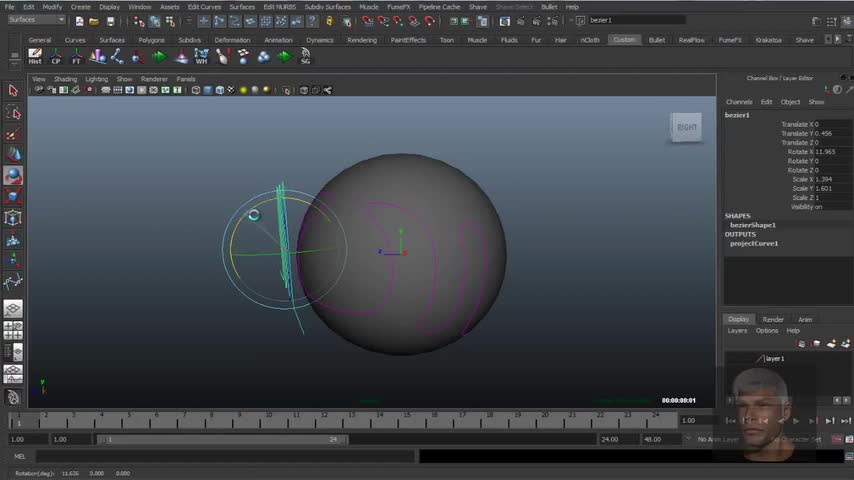The width and height of the screenshot is (854, 480).
Task: Expand the bezierShape1 shape node
Action: (752, 225)
